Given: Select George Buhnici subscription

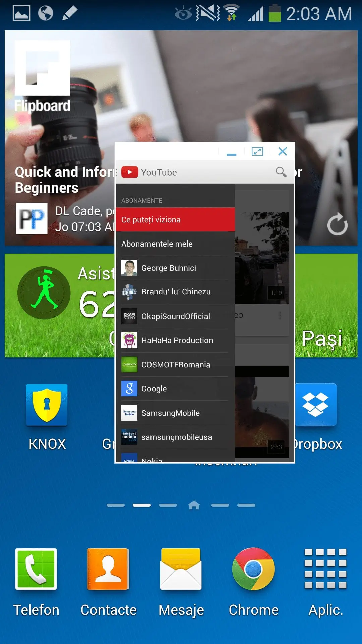Looking at the screenshot, I should click(x=175, y=268).
